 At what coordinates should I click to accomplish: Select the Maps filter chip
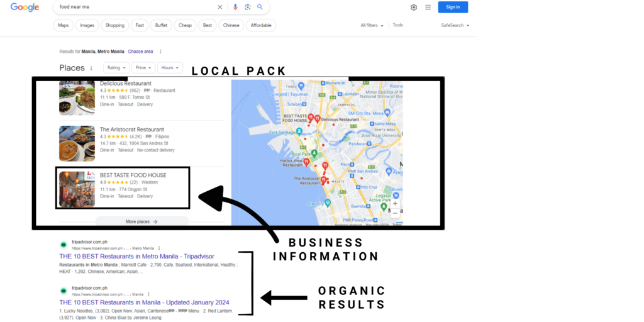click(63, 25)
